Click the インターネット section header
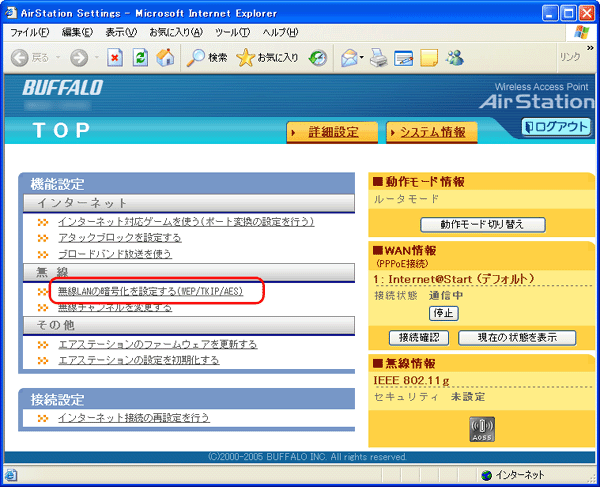Viewport: 600px width, 487px height. click(189, 203)
